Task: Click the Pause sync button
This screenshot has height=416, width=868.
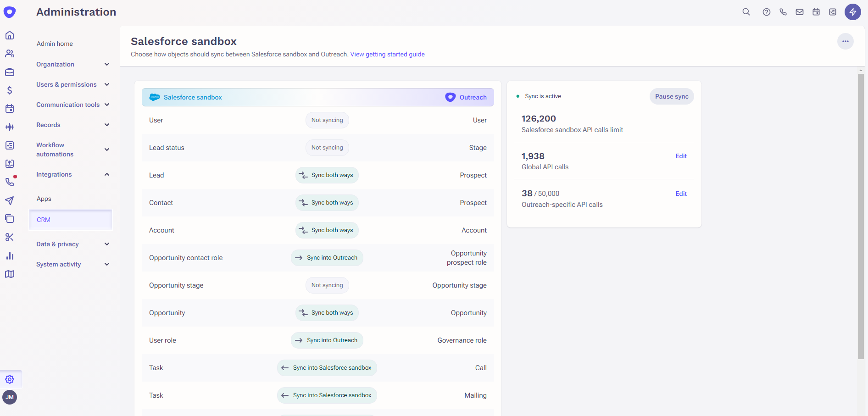Action: 672,96
